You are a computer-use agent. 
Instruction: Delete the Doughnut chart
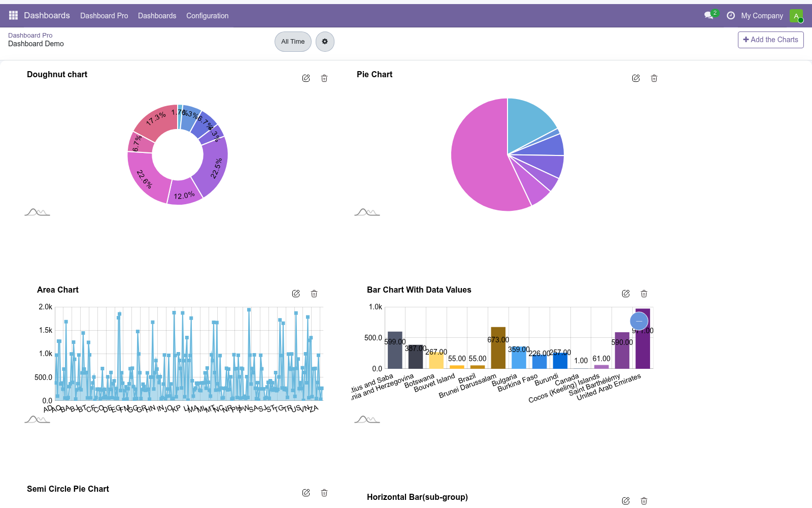point(324,78)
